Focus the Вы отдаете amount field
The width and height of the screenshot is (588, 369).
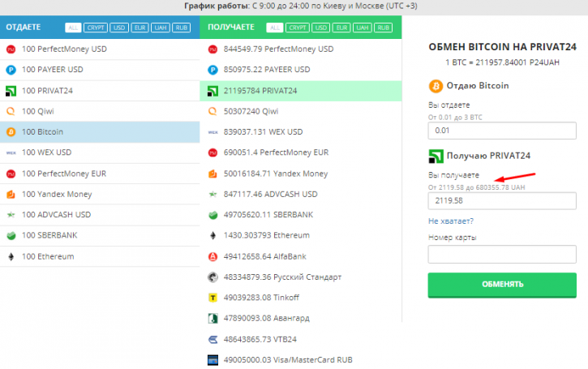pos(502,131)
